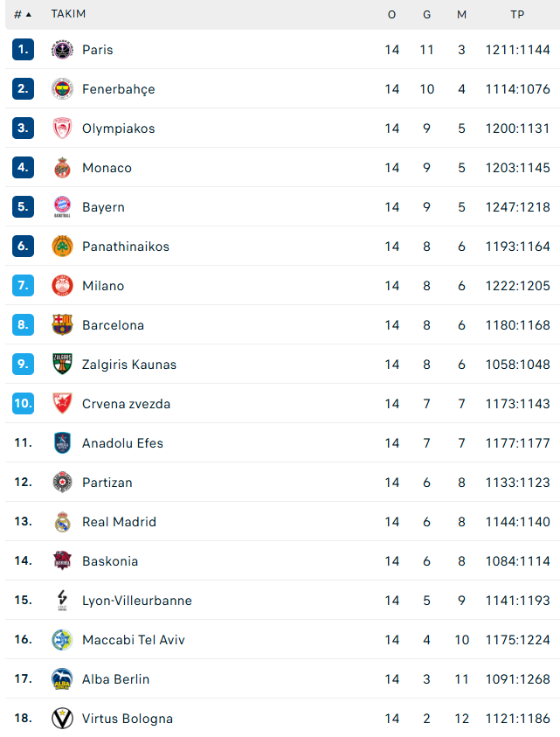
Task: Click the Olympiakos team logo
Action: point(62,129)
